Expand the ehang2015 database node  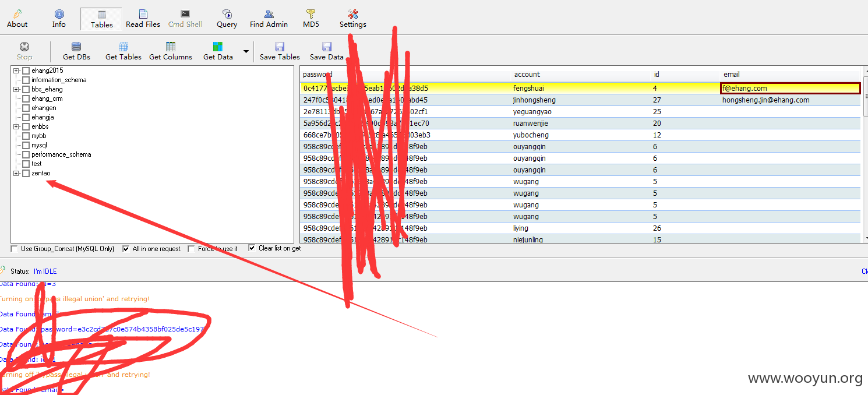[16, 70]
